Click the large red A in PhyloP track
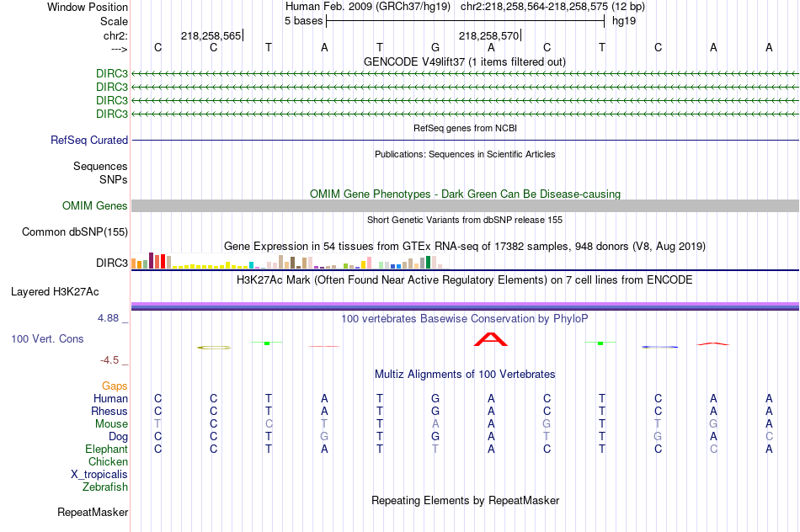The height and width of the screenshot is (532, 800). [x=491, y=340]
